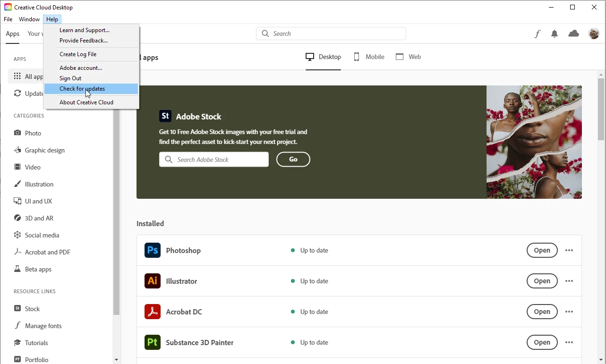
Task: Click the Search Adobe Stock field
Action: [214, 160]
